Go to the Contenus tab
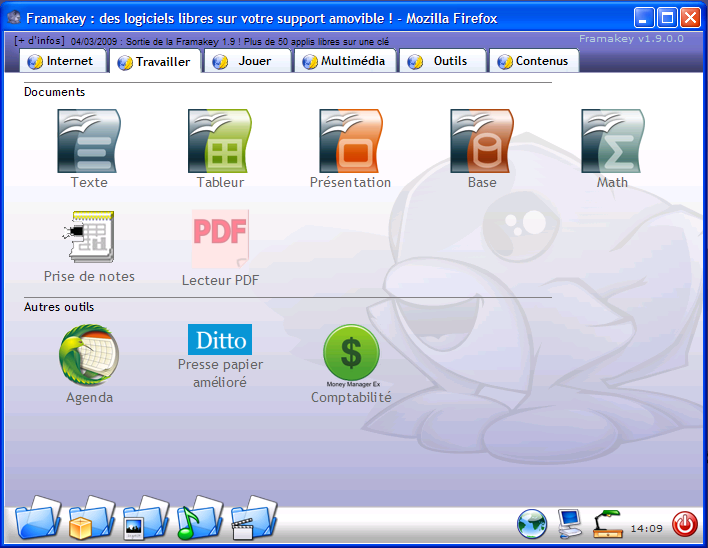 [533, 61]
